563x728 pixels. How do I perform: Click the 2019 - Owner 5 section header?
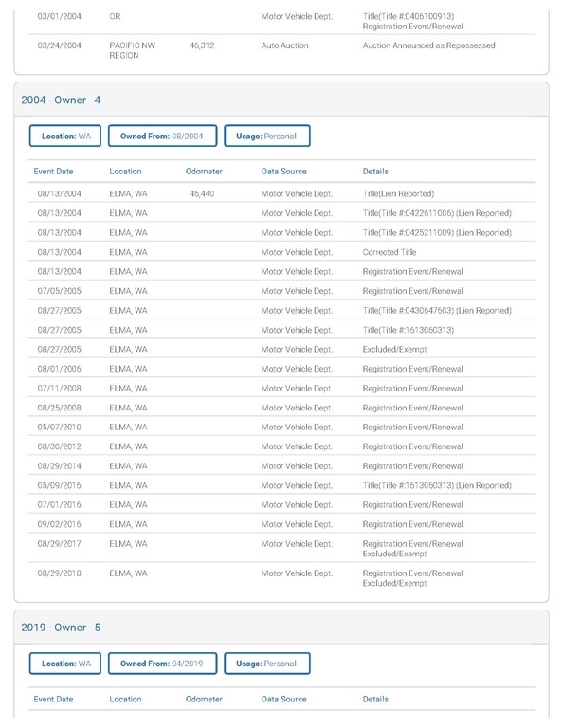61,628
